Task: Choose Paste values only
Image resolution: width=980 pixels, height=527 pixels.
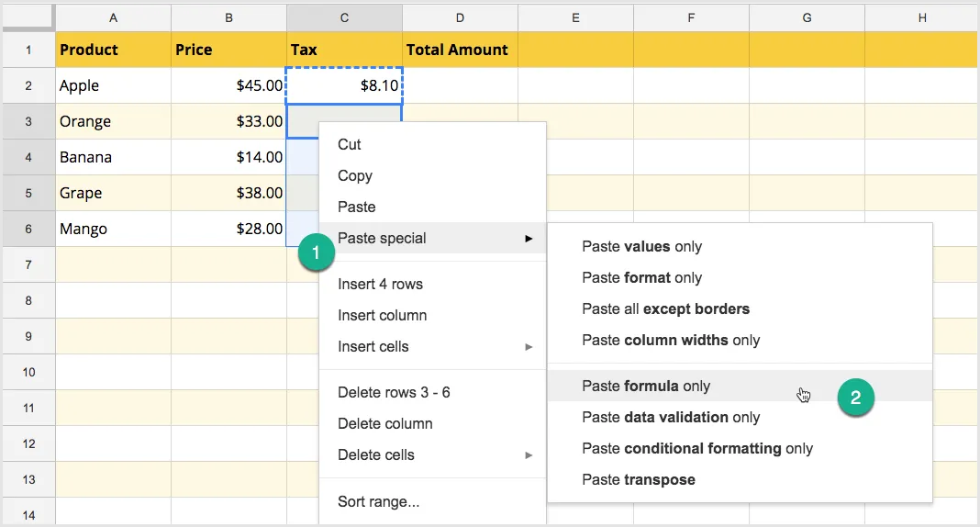Action: 641,246
